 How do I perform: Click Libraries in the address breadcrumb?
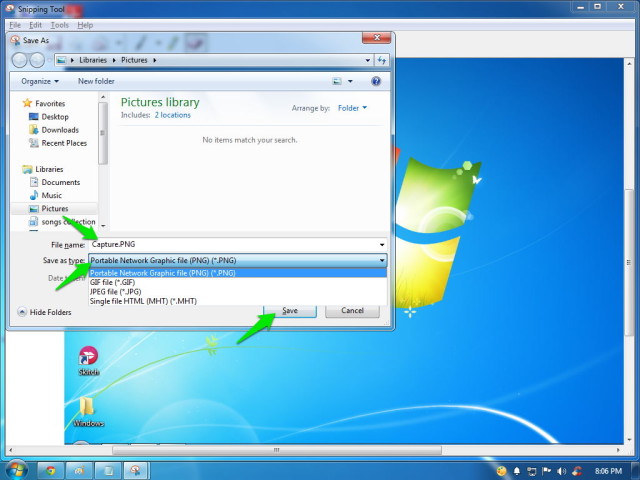[x=93, y=60]
